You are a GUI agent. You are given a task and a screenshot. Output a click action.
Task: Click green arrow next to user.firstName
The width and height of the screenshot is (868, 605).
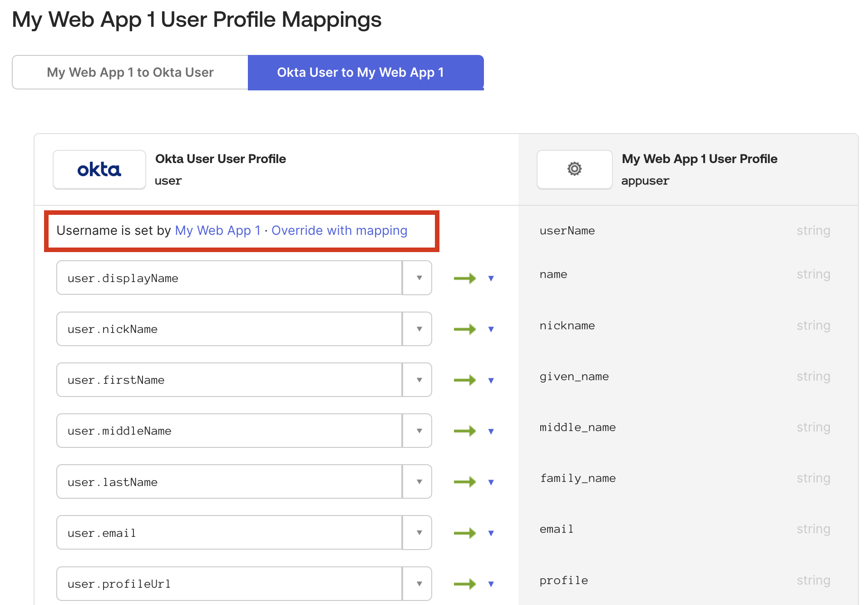point(465,380)
